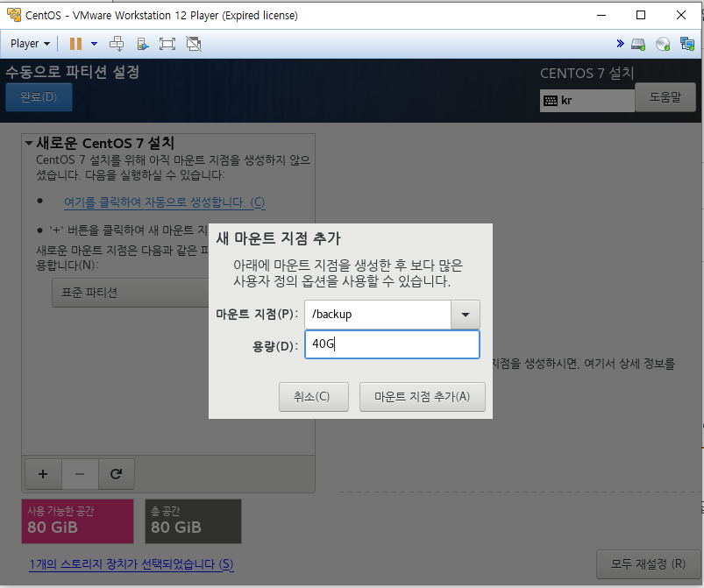704x588 pixels.
Task: Open the selected storage devices link
Action: coord(132,564)
